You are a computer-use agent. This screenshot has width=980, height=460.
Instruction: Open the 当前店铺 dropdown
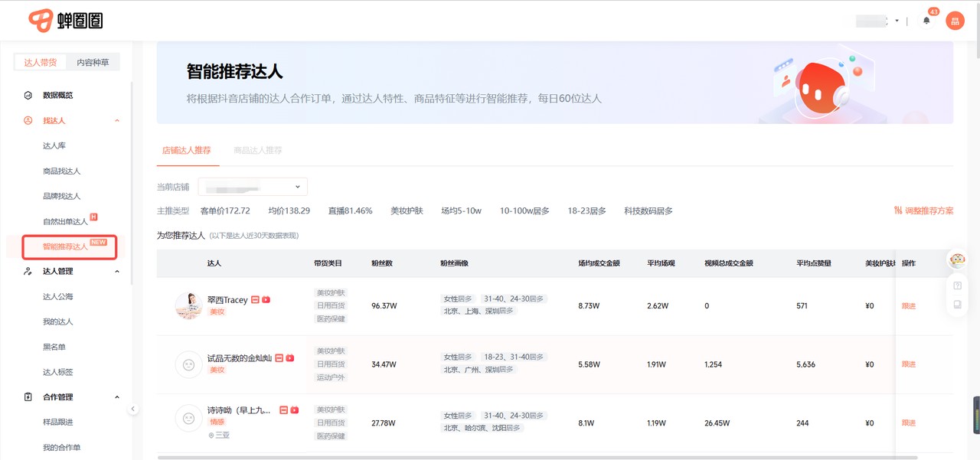click(x=253, y=187)
